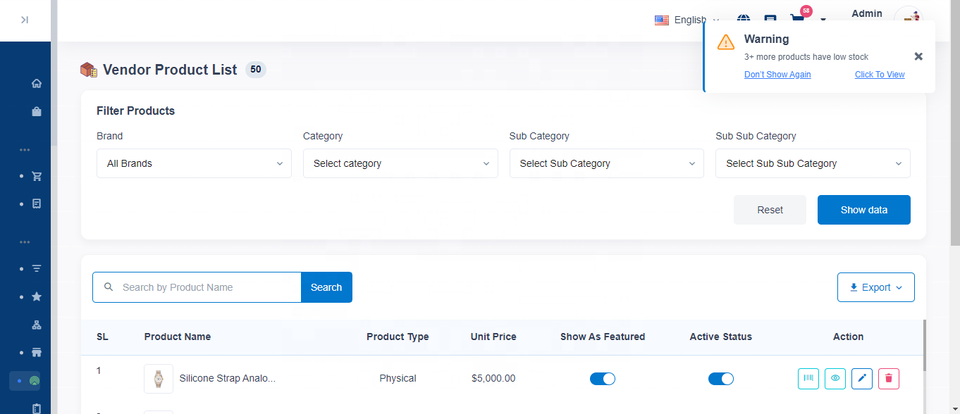Image resolution: width=960 pixels, height=414 pixels.
Task: Expand the Select category dropdown
Action: [x=400, y=163]
